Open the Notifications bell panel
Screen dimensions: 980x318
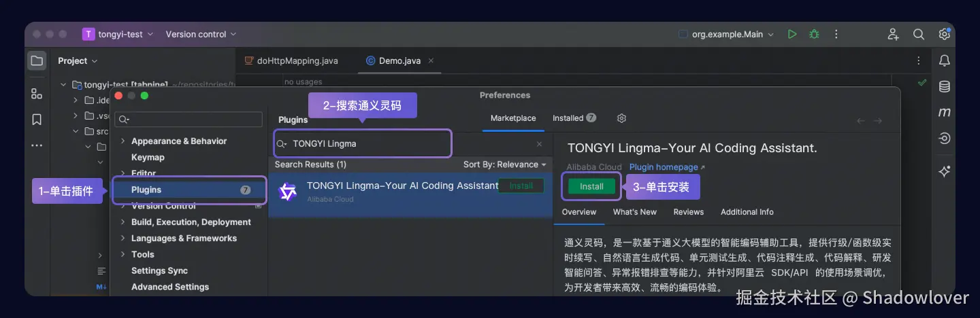pos(944,61)
